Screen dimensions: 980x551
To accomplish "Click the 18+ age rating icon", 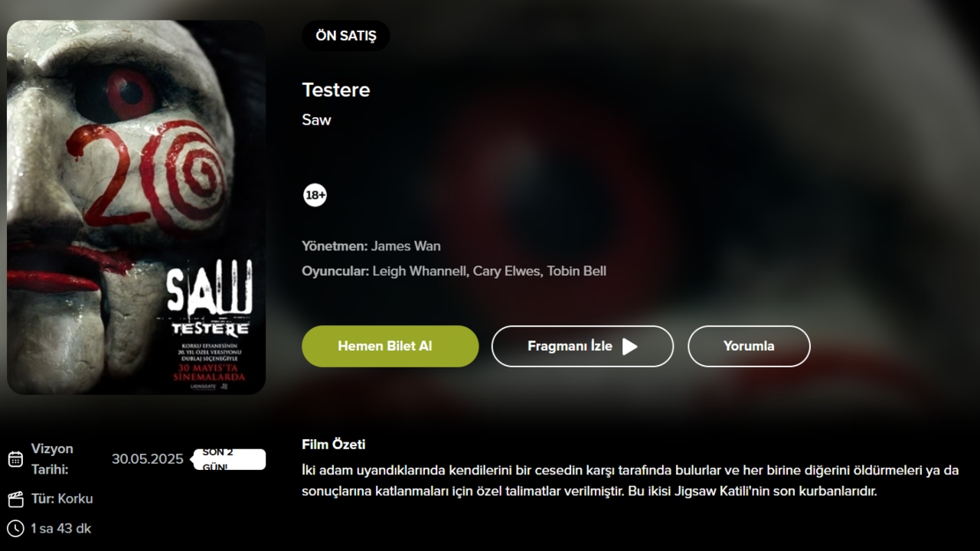I will point(315,195).
